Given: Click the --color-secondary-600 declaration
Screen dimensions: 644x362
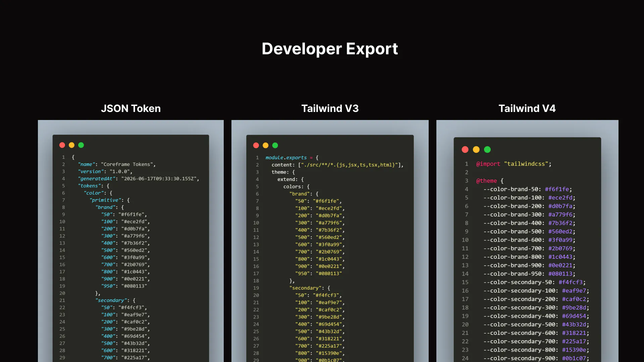Looking at the screenshot, I should 536,333.
